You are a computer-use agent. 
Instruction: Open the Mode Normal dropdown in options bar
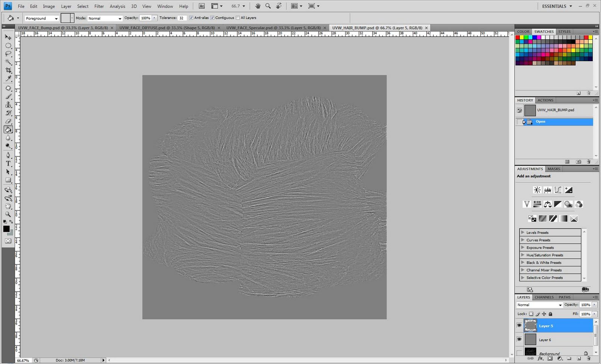pyautogui.click(x=105, y=18)
